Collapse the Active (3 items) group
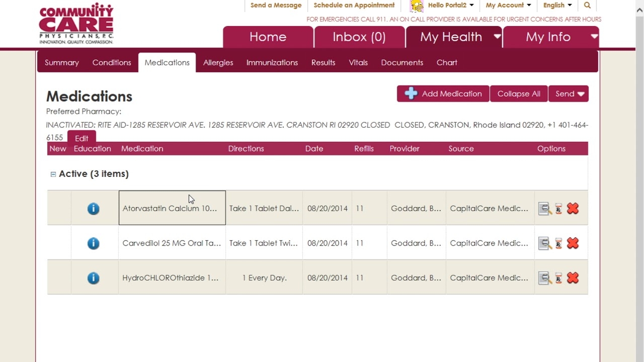 pos(53,174)
